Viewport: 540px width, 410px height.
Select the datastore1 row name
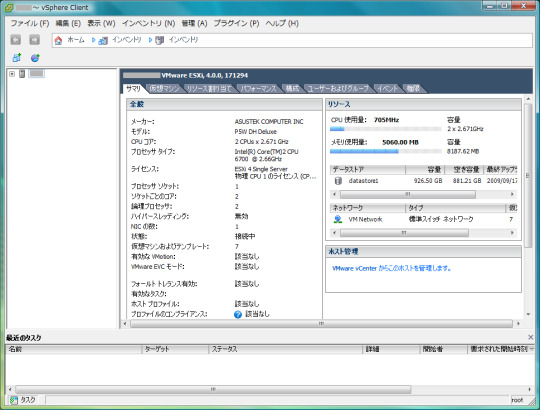pos(363,181)
